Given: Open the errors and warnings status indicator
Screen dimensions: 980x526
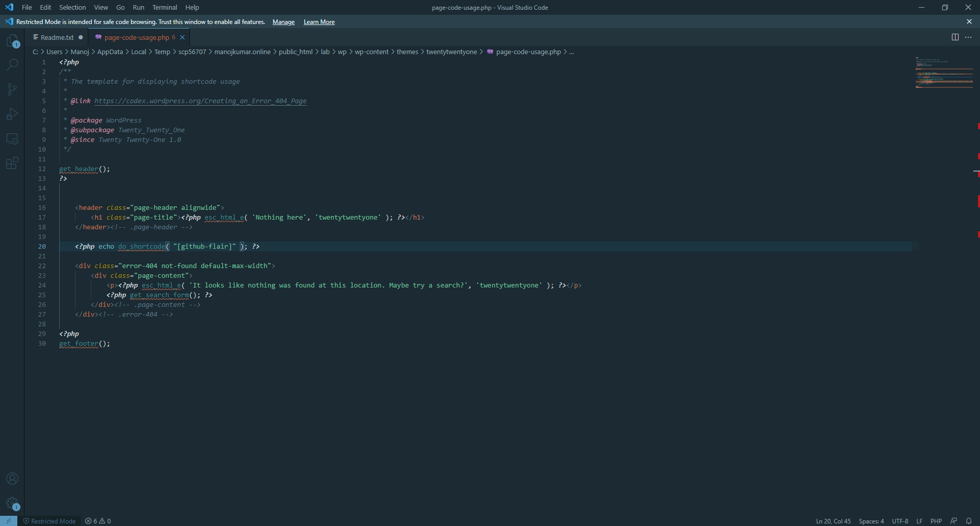Looking at the screenshot, I should coord(98,521).
